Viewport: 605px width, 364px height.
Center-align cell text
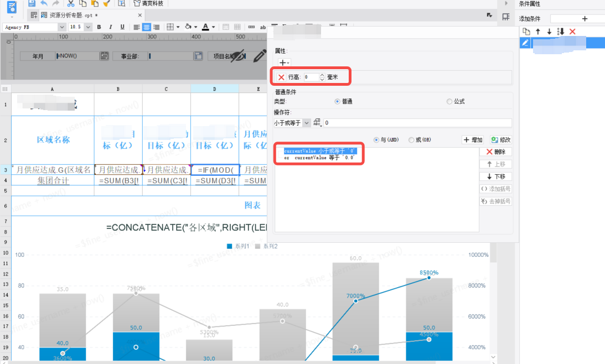pyautogui.click(x=147, y=27)
